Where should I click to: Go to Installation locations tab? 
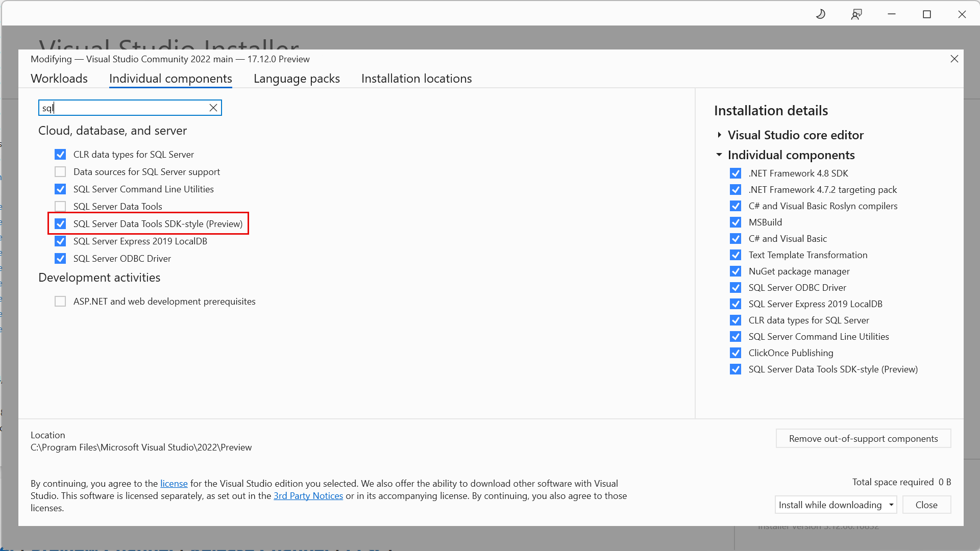coord(416,79)
